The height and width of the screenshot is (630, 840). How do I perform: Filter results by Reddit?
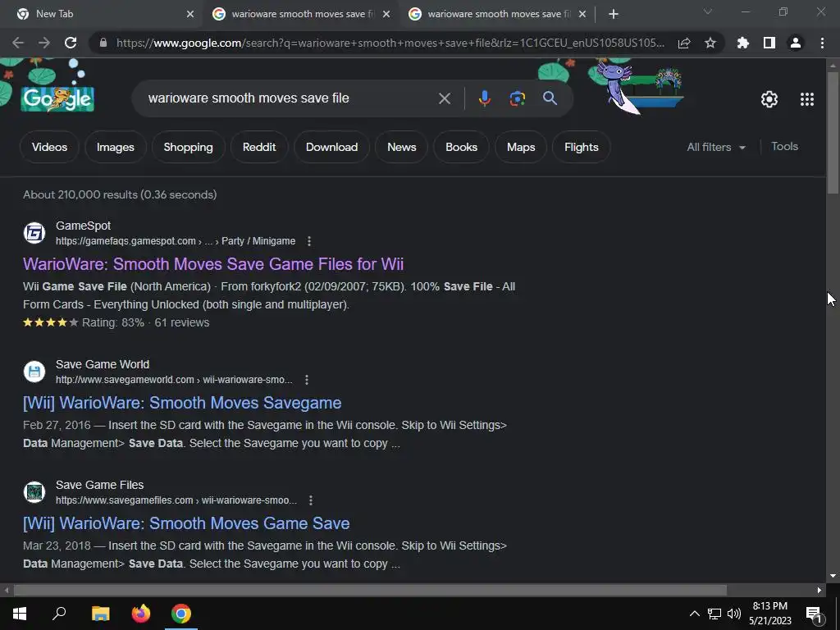[x=259, y=147]
